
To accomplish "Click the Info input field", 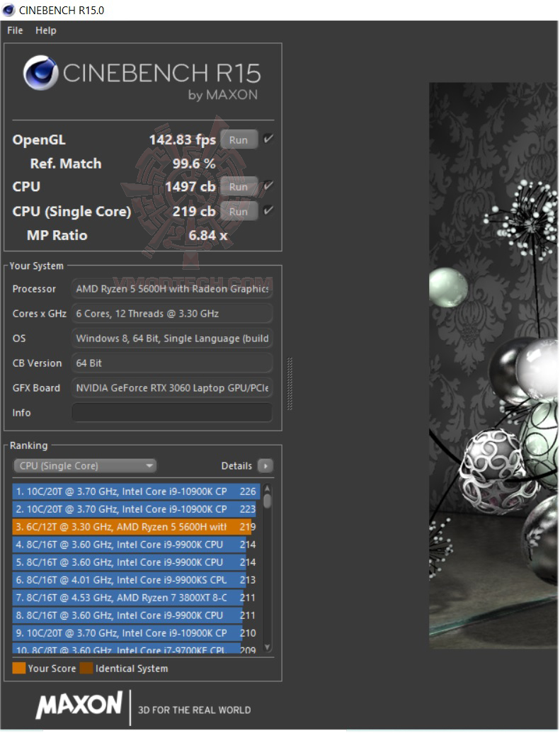I will (x=171, y=412).
